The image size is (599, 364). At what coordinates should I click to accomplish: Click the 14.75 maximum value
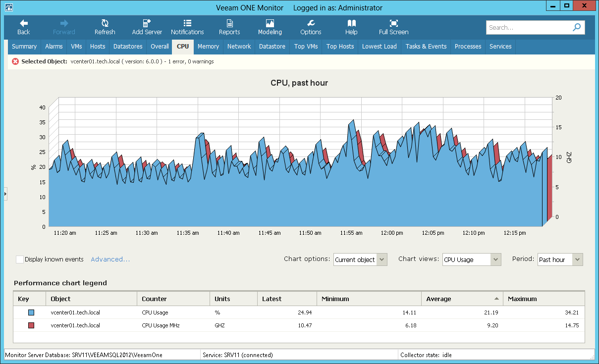point(571,325)
